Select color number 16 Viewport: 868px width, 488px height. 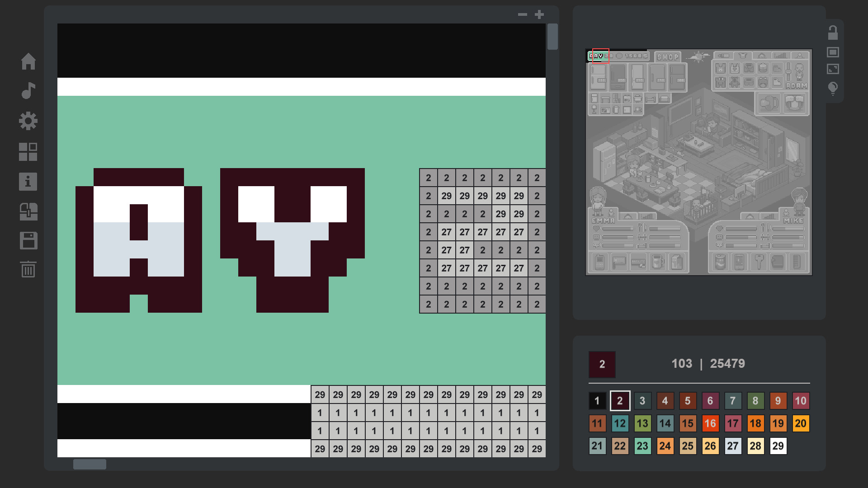[x=710, y=423]
